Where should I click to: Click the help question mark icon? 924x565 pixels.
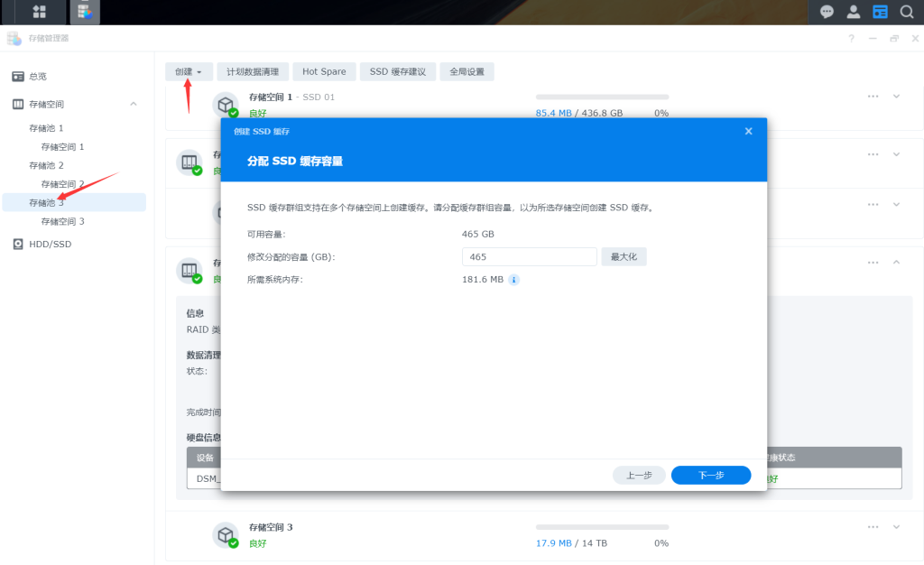coord(850,38)
